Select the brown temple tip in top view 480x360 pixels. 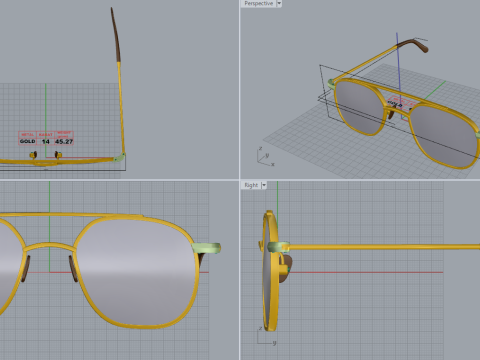[x=115, y=34]
